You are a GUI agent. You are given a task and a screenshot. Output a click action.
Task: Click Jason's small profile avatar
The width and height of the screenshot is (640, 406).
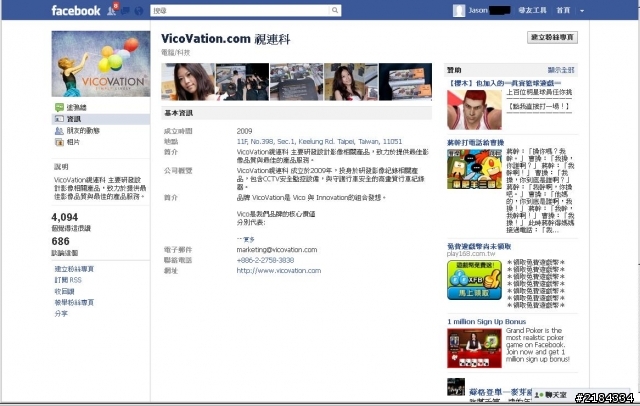(x=459, y=11)
